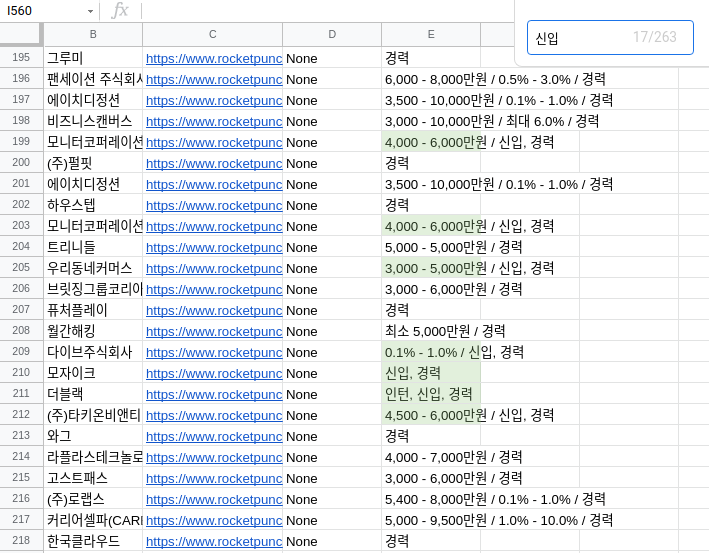The width and height of the screenshot is (709, 553).
Task: Select cell 5,400 - 8,000만원 in row 216
Action: [x=431, y=499]
